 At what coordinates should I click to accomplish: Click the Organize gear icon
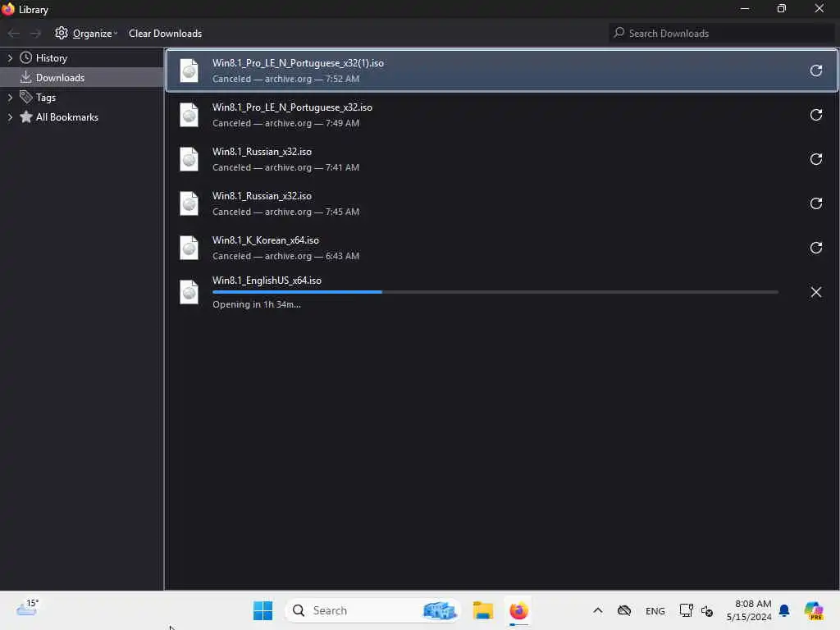61,33
